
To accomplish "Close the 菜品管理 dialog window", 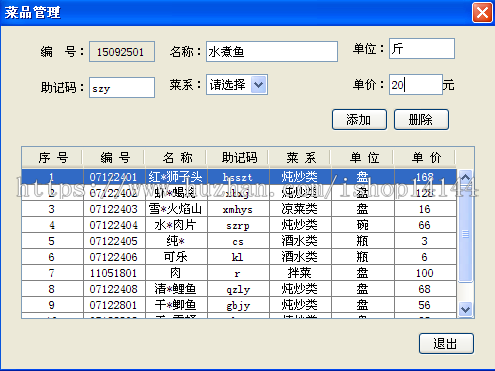I will (482, 13).
